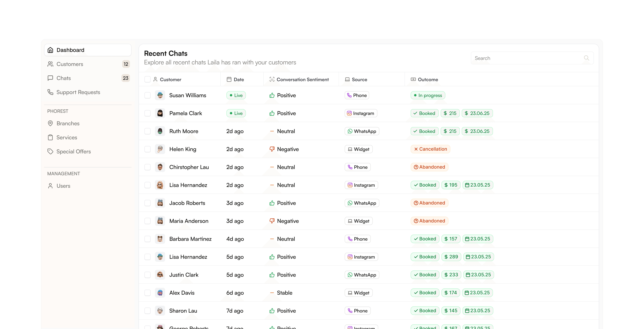Image resolution: width=644 pixels, height=329 pixels.
Task: Click inside the Search field
Action: 525,58
